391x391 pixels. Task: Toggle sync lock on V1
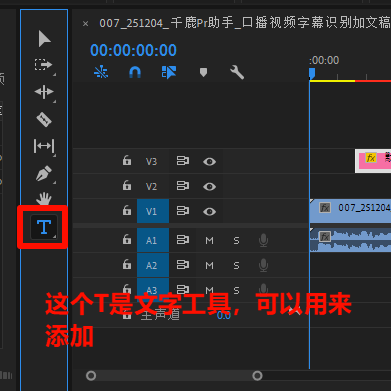(x=183, y=211)
